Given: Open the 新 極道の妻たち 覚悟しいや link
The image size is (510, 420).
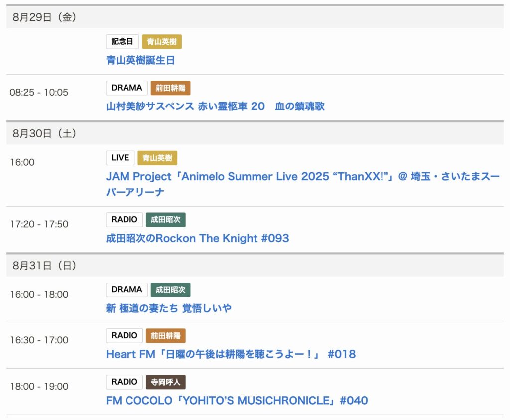Looking at the screenshot, I should point(169,308).
